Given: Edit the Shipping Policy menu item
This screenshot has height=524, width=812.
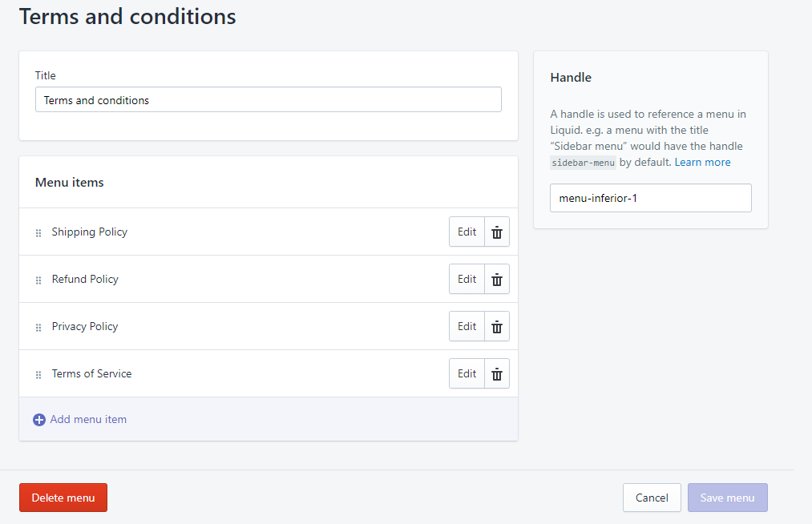Looking at the screenshot, I should [x=467, y=232].
